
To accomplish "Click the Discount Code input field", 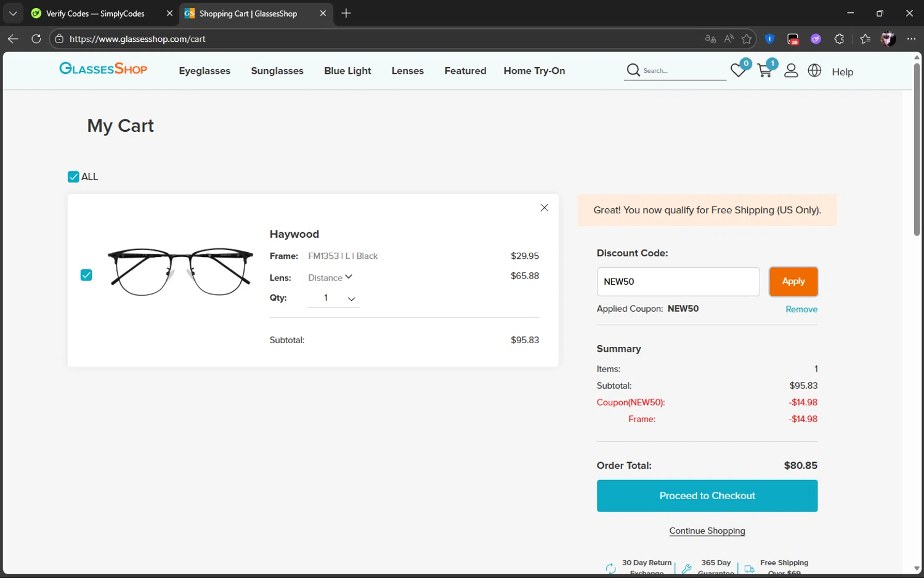I will pos(678,282).
